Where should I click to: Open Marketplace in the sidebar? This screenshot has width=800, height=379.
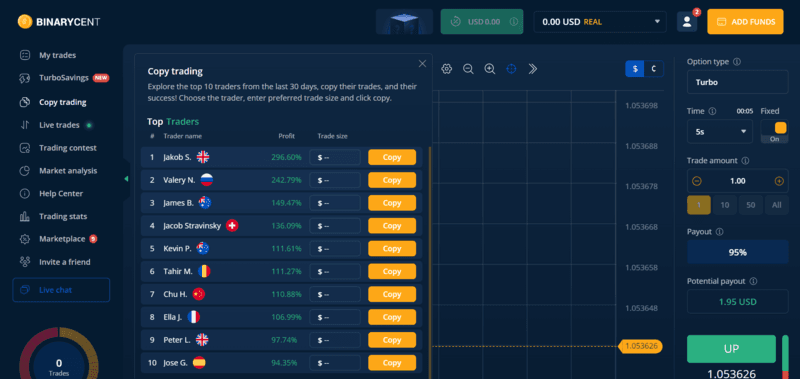click(62, 239)
